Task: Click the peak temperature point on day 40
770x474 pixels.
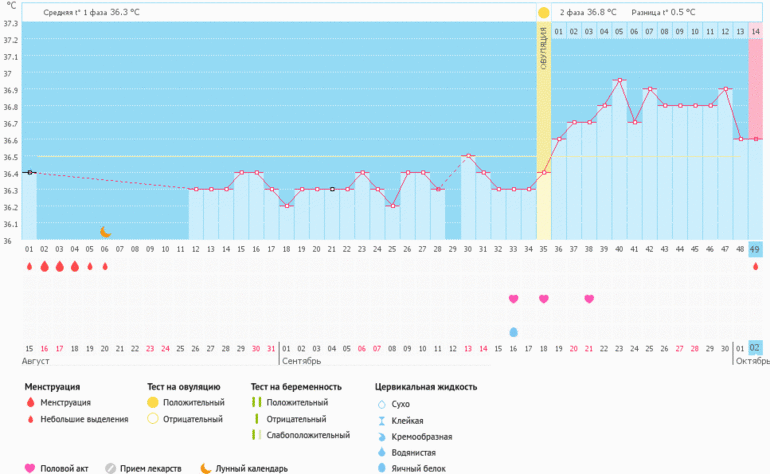Action: (x=620, y=80)
